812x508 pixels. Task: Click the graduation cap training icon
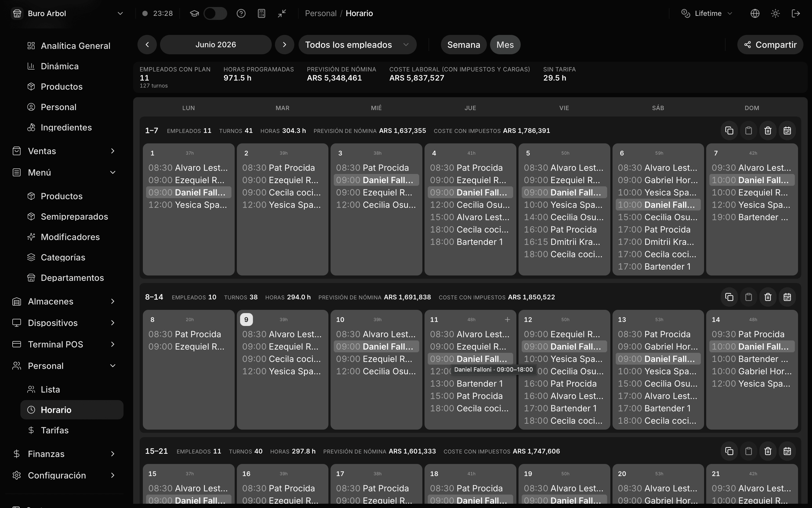(194, 13)
